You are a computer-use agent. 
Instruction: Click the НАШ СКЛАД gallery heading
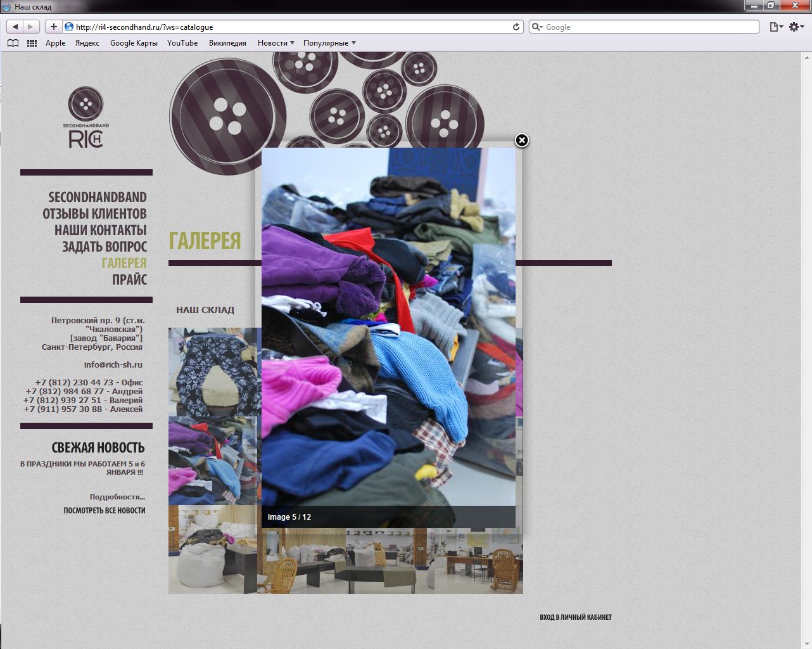click(x=205, y=310)
